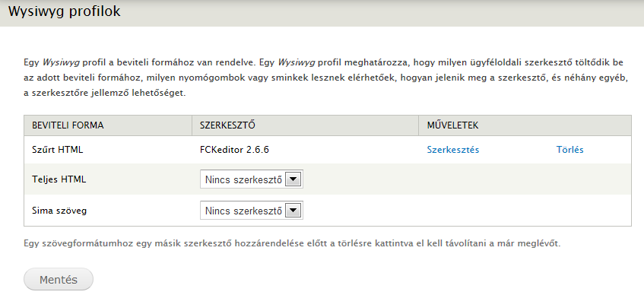Click the Törlés link for Szűrt HTML
This screenshot has width=644, height=295.
click(x=569, y=150)
